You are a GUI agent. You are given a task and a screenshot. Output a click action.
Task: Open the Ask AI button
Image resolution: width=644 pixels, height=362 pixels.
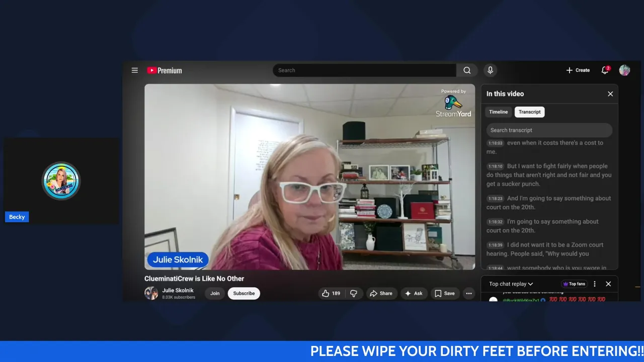(414, 294)
